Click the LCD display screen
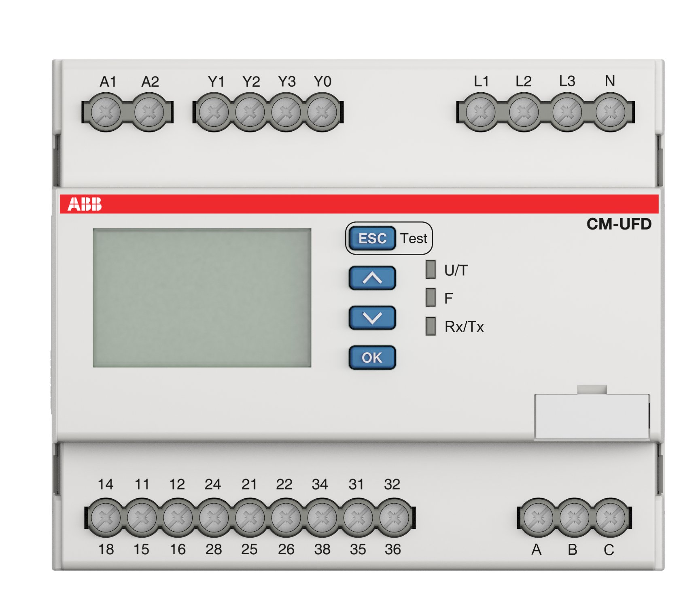This screenshot has width=700, height=596. [x=202, y=298]
